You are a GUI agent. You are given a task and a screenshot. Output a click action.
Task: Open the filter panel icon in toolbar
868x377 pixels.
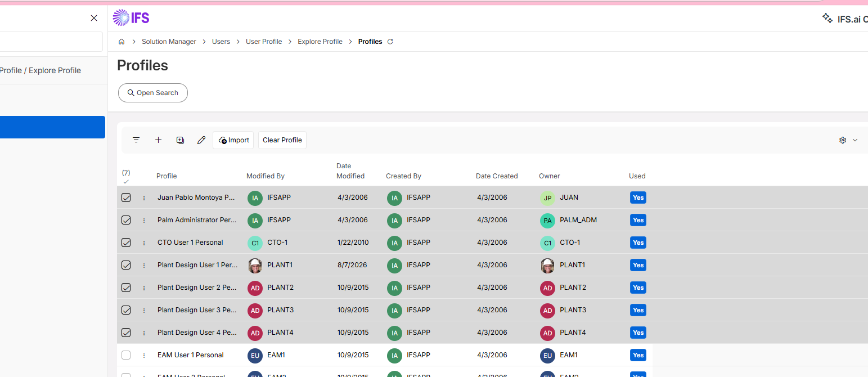(x=136, y=140)
